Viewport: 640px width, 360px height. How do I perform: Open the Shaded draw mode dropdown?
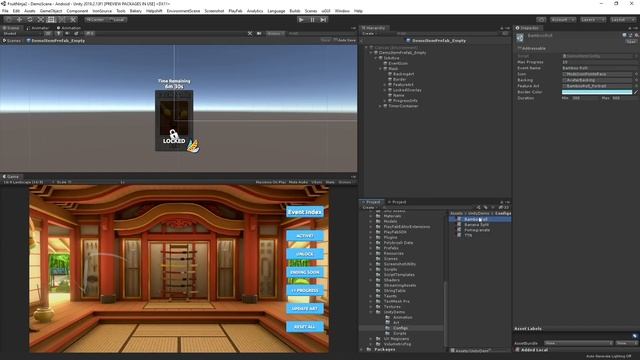coord(22,33)
